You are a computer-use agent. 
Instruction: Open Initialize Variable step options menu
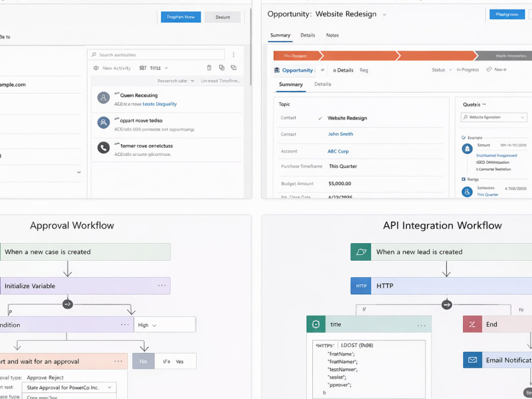pos(162,286)
